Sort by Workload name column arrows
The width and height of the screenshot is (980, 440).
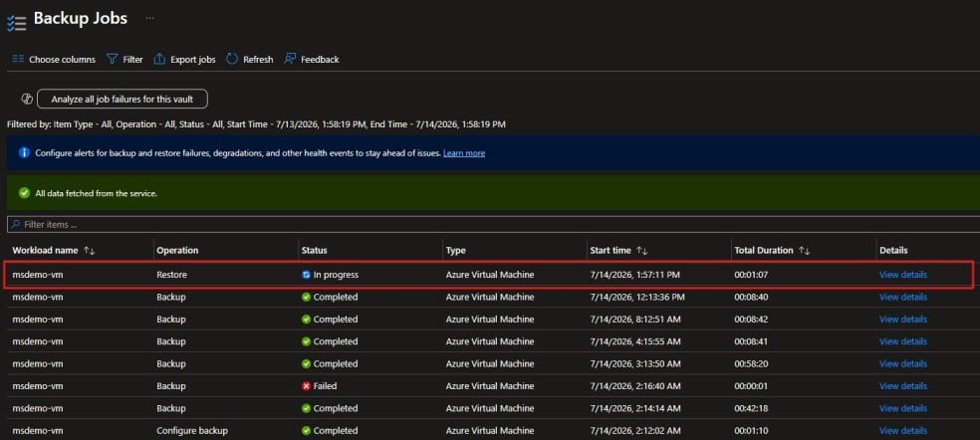(x=90, y=251)
